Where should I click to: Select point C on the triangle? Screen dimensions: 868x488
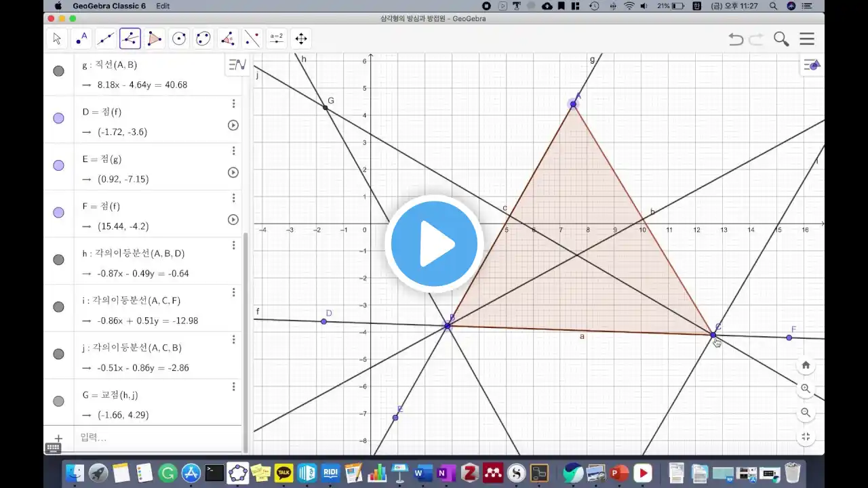pos(713,335)
